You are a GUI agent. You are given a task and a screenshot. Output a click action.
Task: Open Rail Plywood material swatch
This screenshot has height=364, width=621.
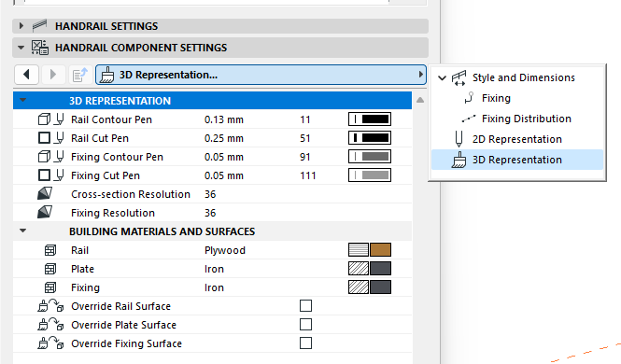click(370, 249)
